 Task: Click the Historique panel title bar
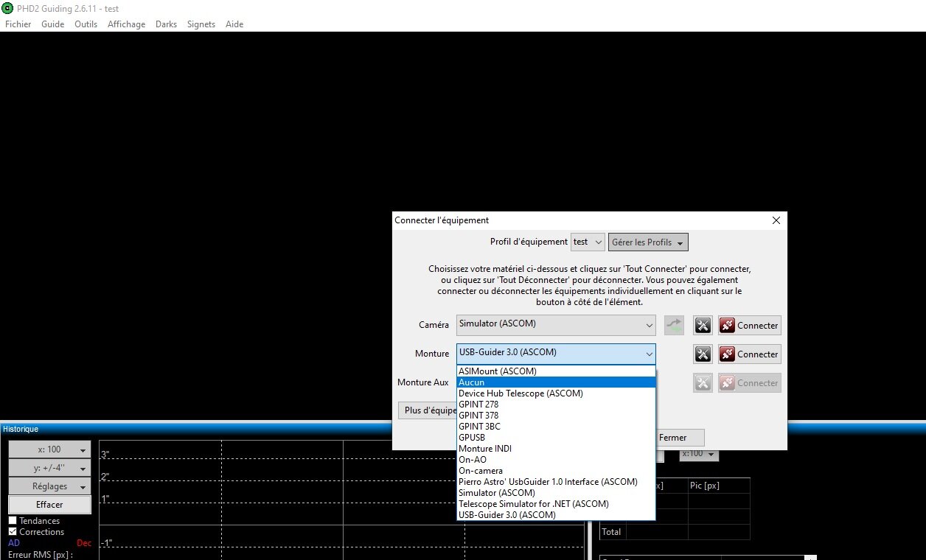pos(293,429)
